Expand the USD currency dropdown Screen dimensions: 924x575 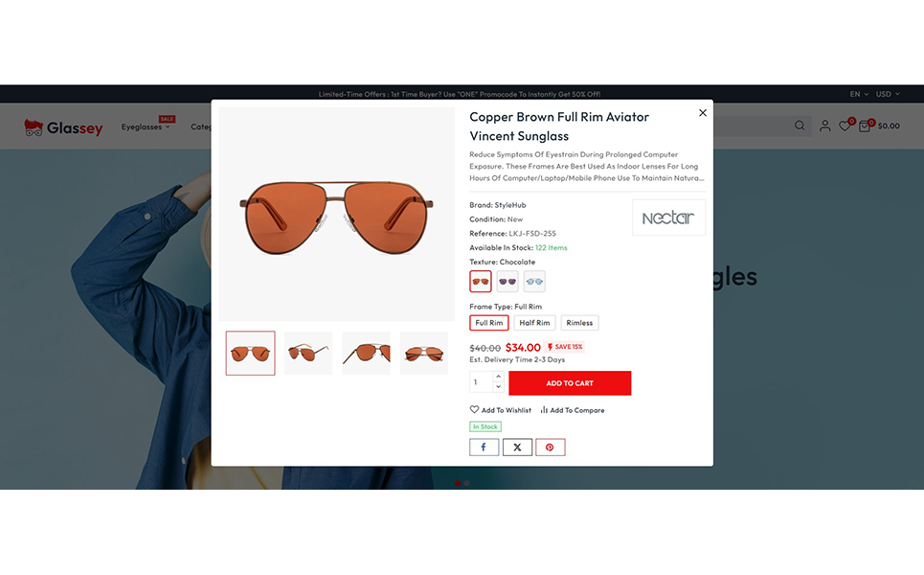(888, 94)
